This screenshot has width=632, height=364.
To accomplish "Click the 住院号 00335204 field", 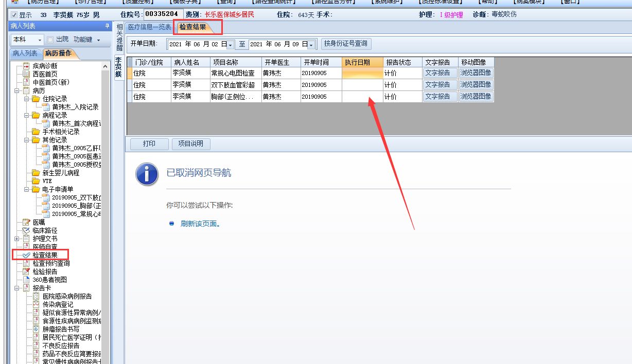I will coord(163,14).
